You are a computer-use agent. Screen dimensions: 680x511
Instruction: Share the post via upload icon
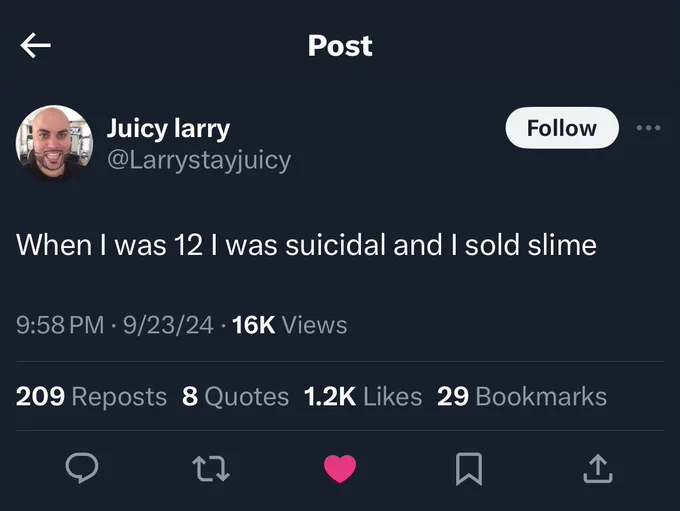598,468
